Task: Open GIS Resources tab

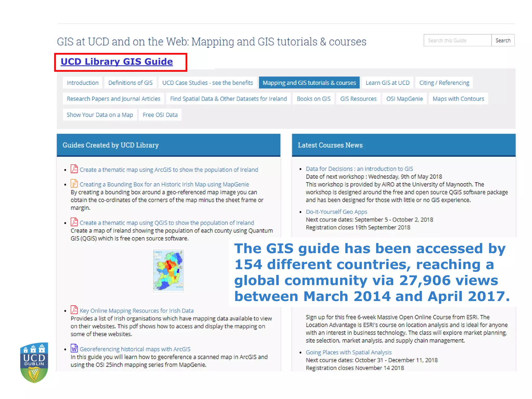Action: (358, 99)
